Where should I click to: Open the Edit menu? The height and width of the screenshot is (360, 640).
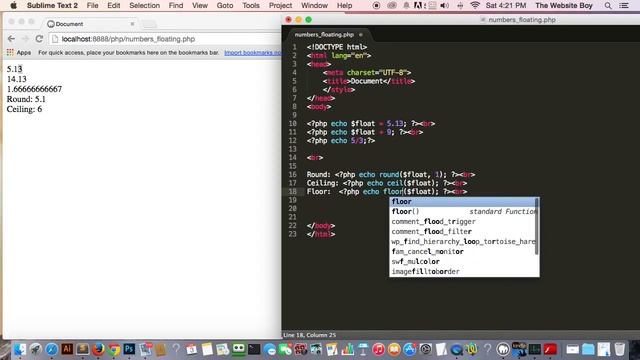113,5
